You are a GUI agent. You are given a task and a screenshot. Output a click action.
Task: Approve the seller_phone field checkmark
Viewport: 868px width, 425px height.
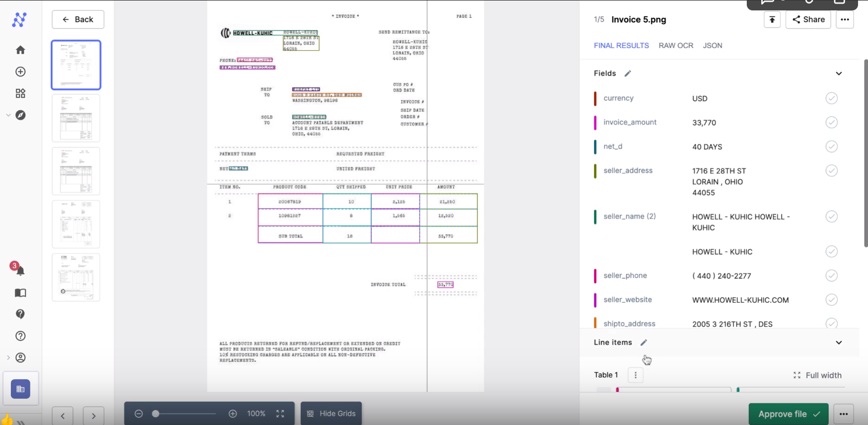coord(832,276)
